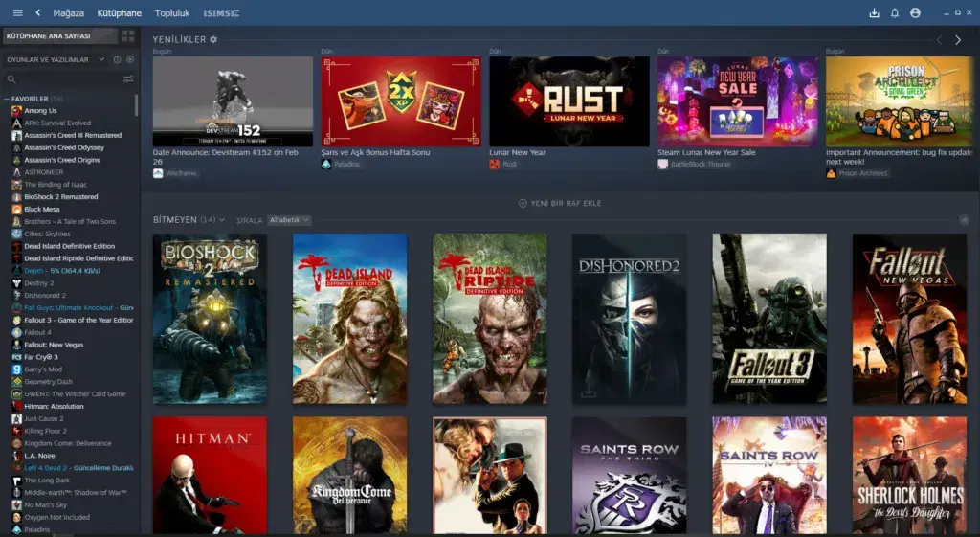Click Destiny 2 icon in sidebar
Image resolution: width=980 pixels, height=537 pixels.
(17, 283)
